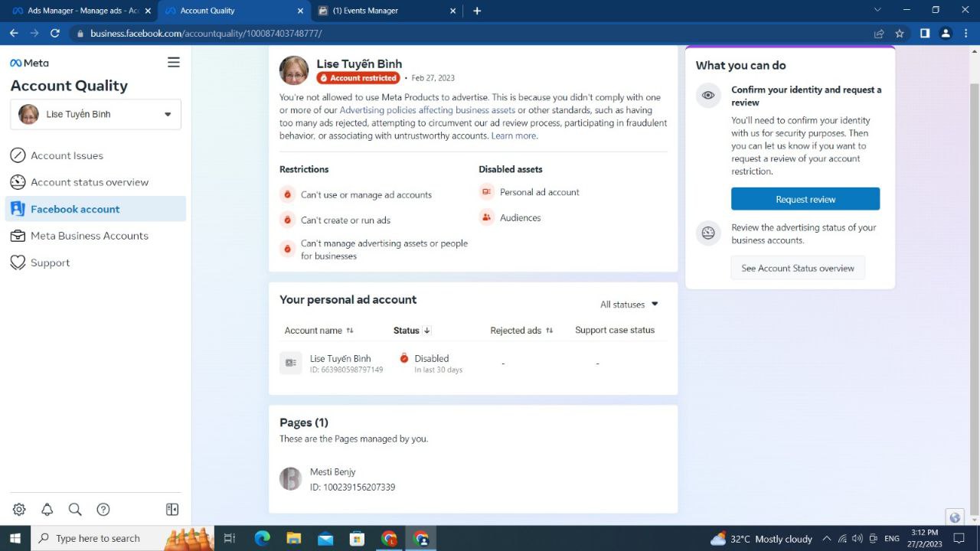The image size is (980, 551).
Task: Open the help question mark icon
Action: pyautogui.click(x=103, y=510)
